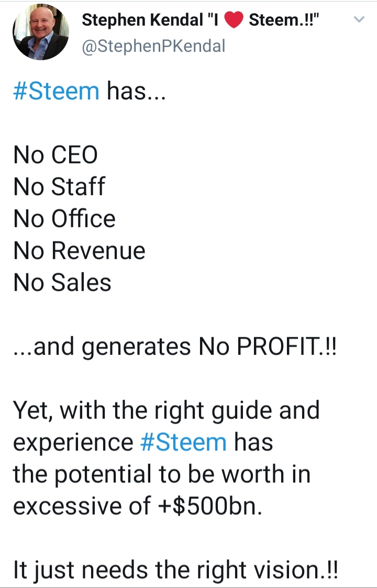Image resolution: width=377 pixels, height=588 pixels.
Task: Click '...and generates No PROFIT.!!' text
Action: (175, 347)
